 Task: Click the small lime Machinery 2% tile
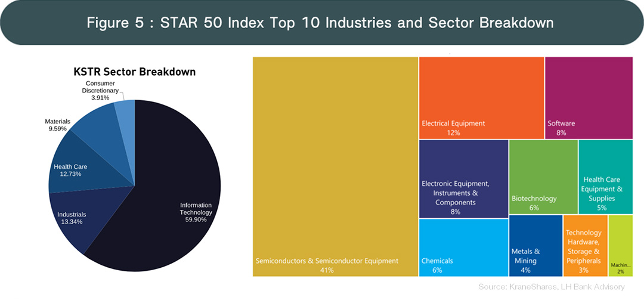pyautogui.click(x=620, y=245)
